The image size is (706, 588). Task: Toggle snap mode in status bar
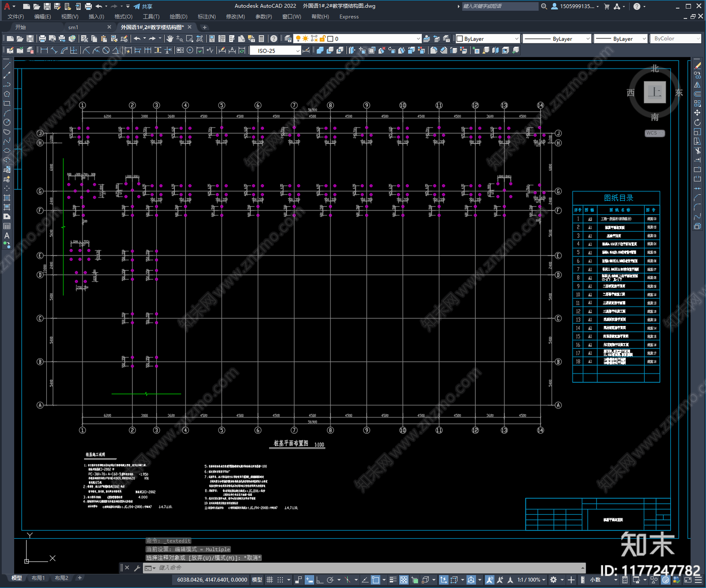(280, 580)
